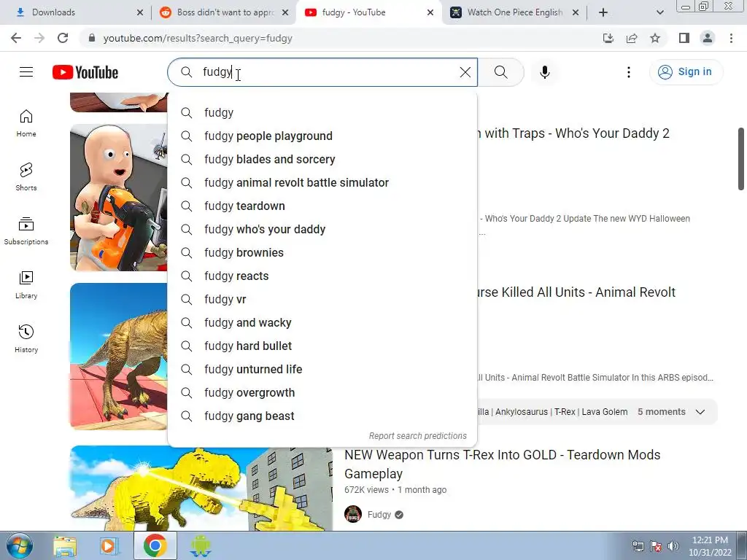The width and height of the screenshot is (747, 560).
Task: Open the Windows Start button
Action: click(x=19, y=545)
